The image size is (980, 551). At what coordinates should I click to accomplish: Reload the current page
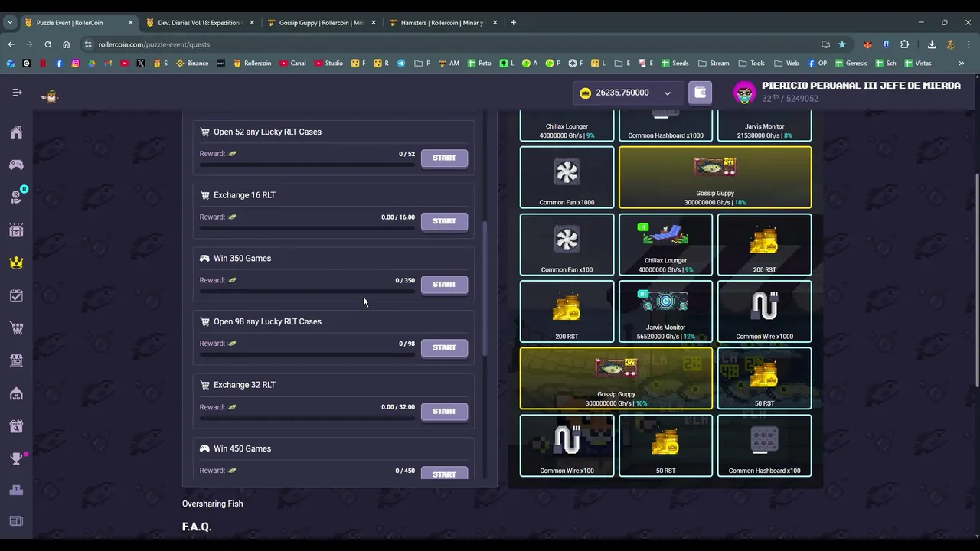coord(47,44)
